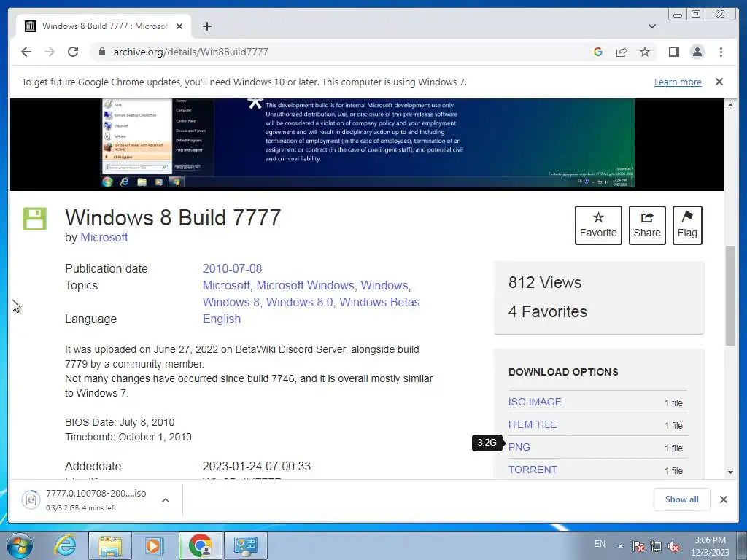This screenshot has height=560, width=747.
Task: Click the Addeddate 2023-01-24 07:00:33 value
Action: tap(256, 466)
